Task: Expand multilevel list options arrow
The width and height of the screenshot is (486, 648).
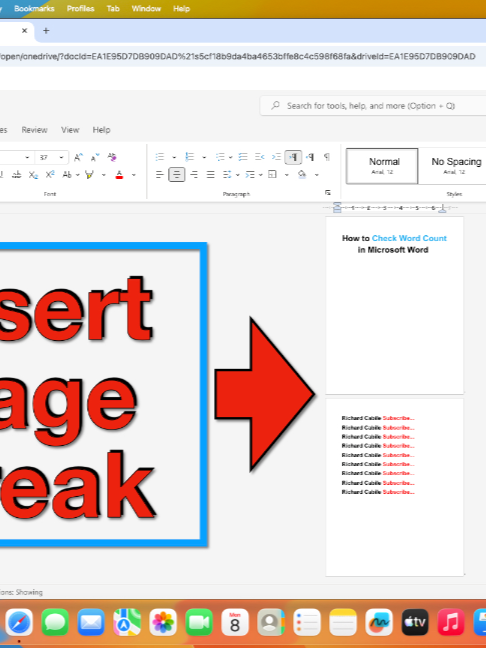Action: [x=231, y=157]
